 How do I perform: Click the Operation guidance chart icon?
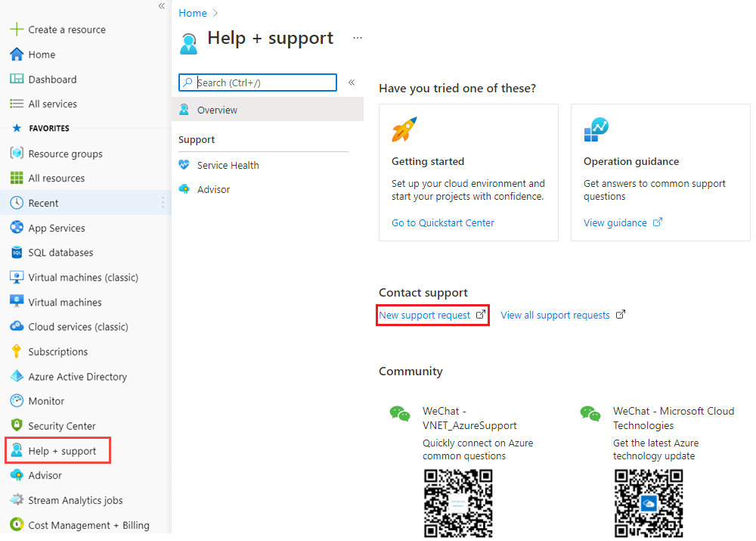(596, 129)
